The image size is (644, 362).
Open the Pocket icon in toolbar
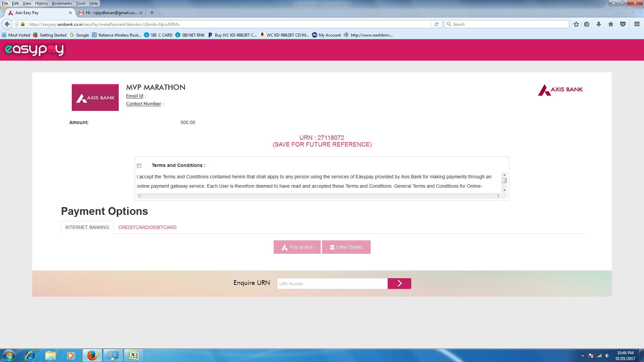(x=623, y=24)
